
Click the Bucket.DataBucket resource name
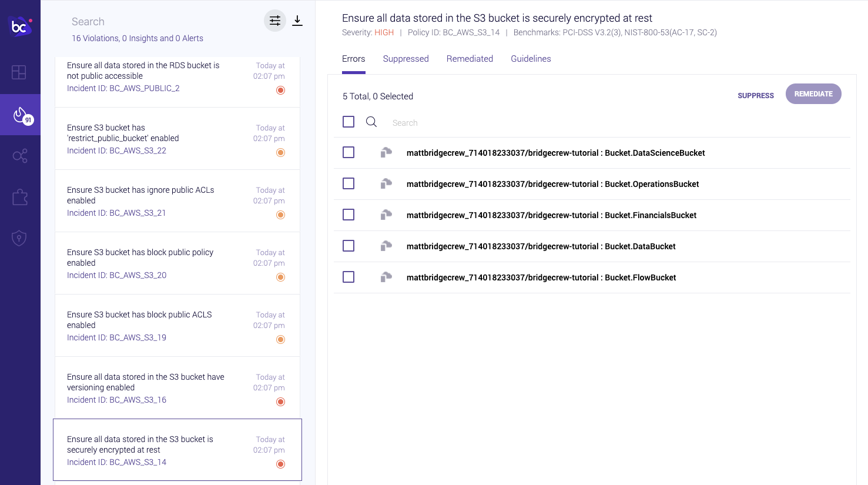point(541,246)
